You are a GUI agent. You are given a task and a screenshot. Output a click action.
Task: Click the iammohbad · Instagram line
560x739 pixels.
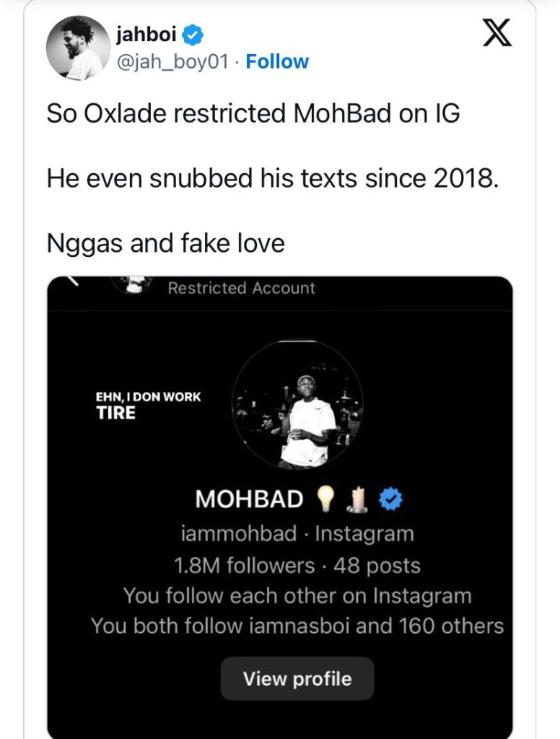[297, 534]
